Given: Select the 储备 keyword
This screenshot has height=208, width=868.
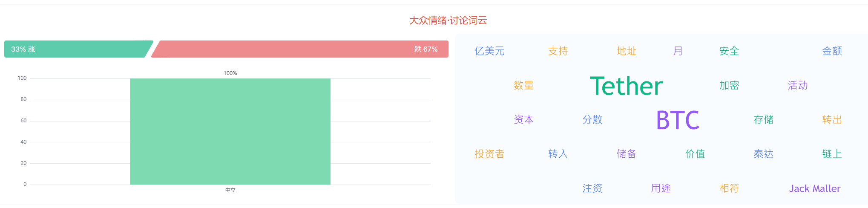Looking at the screenshot, I should click(x=627, y=154).
